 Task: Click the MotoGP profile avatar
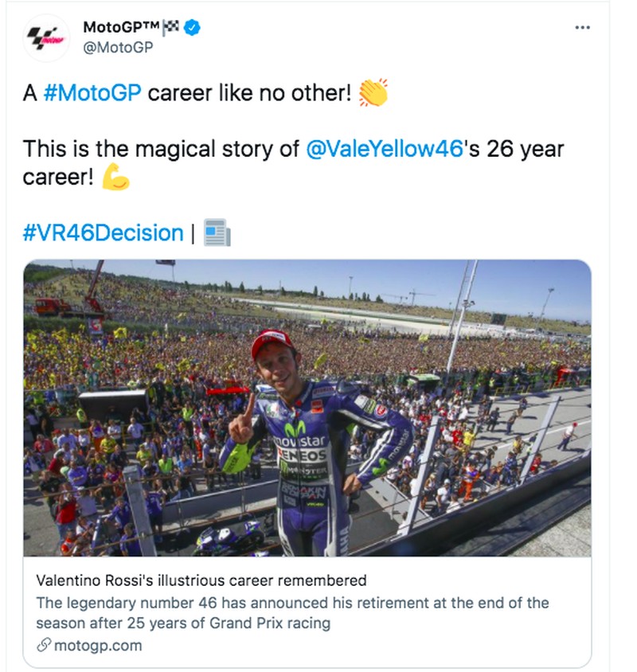click(x=46, y=37)
